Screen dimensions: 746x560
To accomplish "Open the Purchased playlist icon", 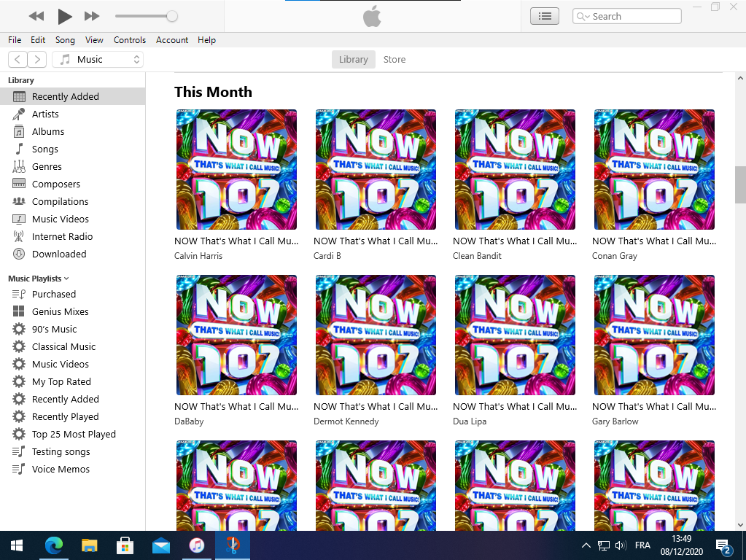I will pyautogui.click(x=19, y=294).
